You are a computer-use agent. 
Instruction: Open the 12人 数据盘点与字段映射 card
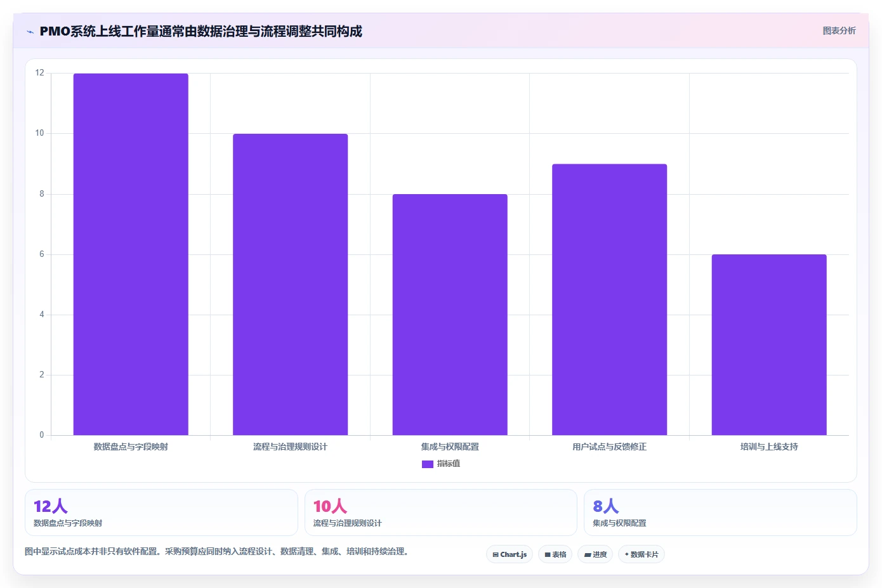pyautogui.click(x=161, y=513)
